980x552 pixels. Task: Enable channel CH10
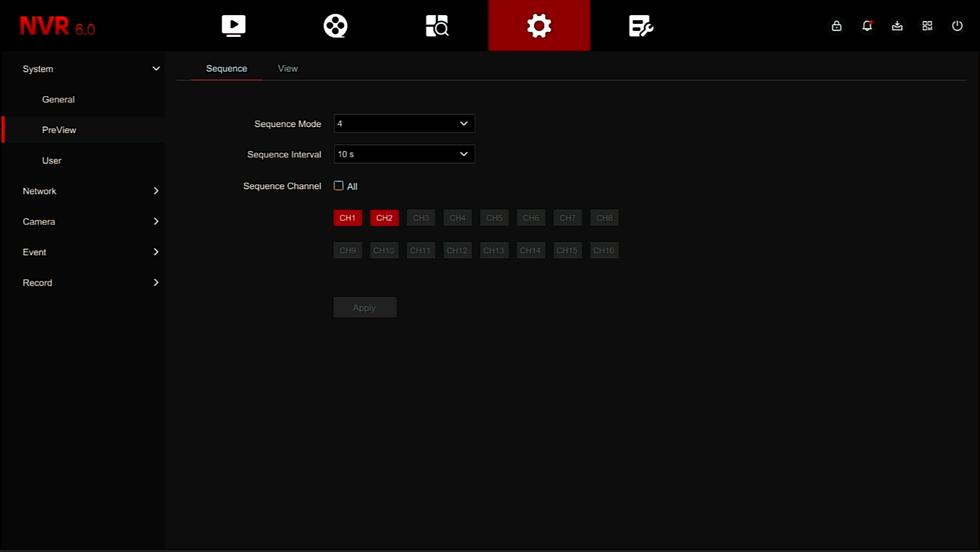click(384, 251)
